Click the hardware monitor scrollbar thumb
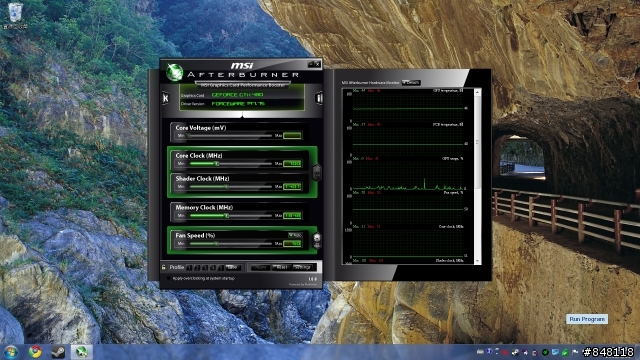The image size is (640, 360). point(478,143)
